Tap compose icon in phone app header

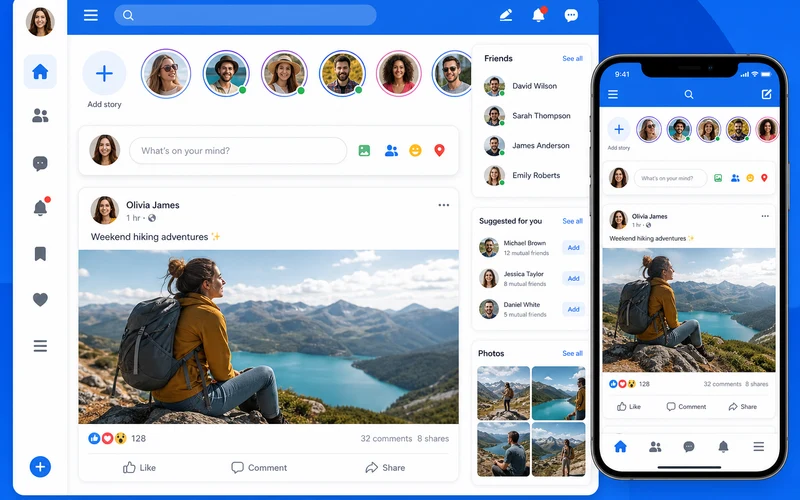coord(766,94)
